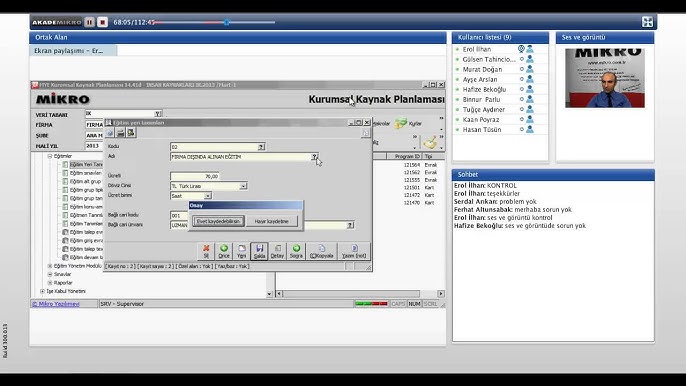
Task: Click the Yazım (not) icon
Action: (x=354, y=251)
